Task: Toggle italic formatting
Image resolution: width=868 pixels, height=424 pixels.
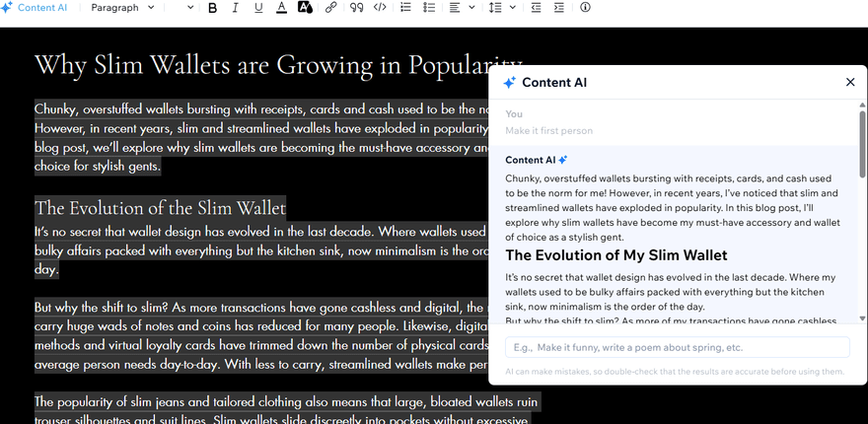Action: tap(235, 8)
